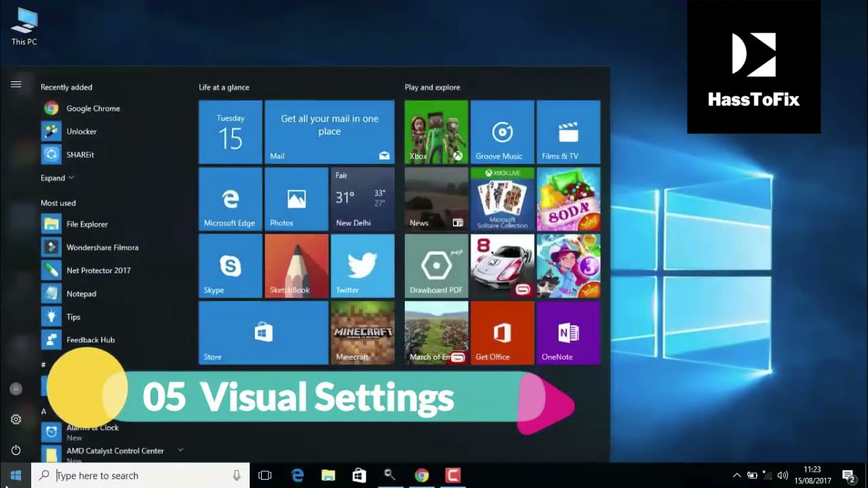868x488 pixels.
Task: Expand the Recently added list
Action: 57,178
